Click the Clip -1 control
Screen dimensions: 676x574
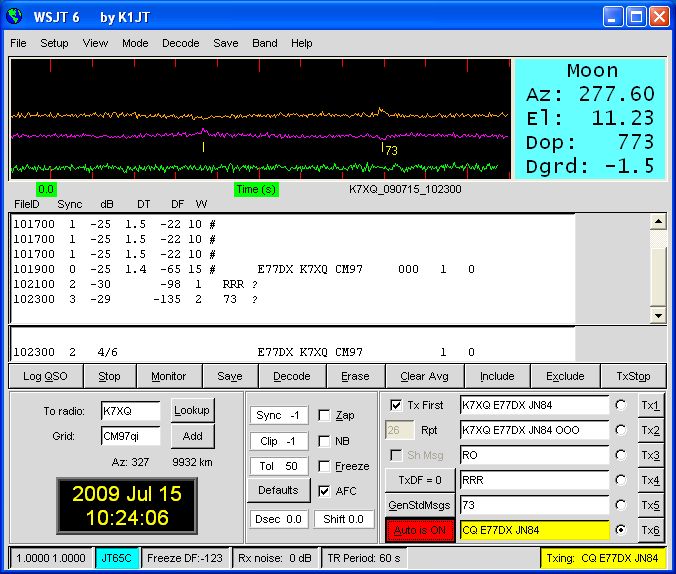tap(279, 441)
